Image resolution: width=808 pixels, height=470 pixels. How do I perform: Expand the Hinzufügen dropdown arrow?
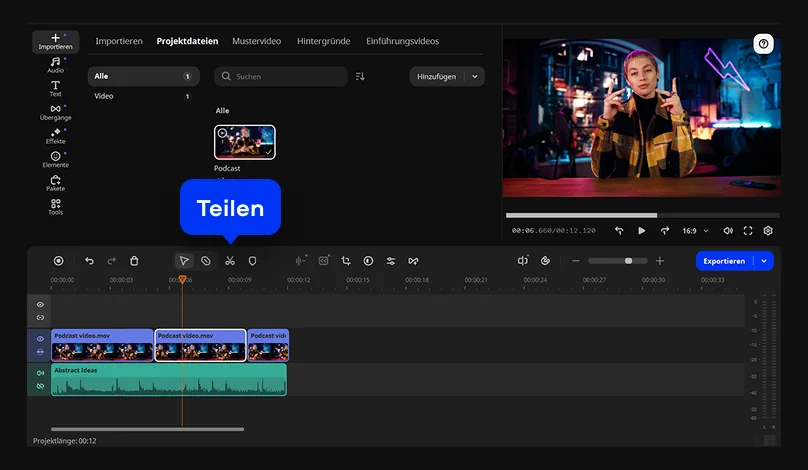tap(476, 76)
